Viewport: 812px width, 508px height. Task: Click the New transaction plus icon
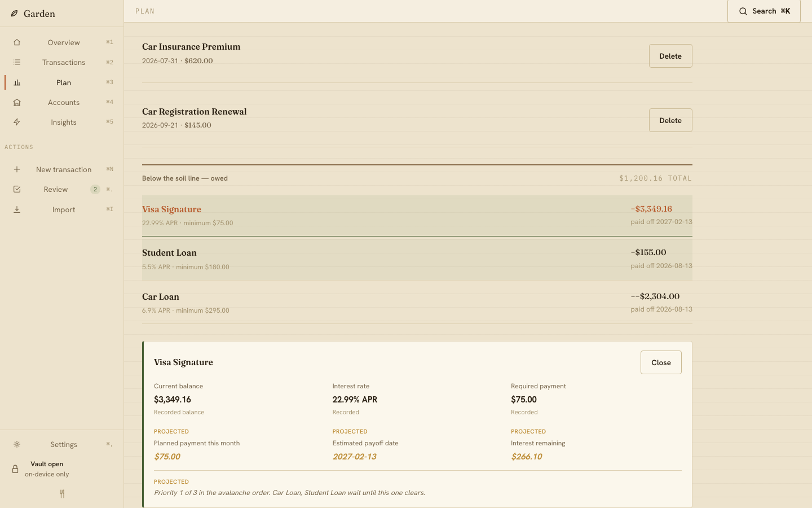17,169
